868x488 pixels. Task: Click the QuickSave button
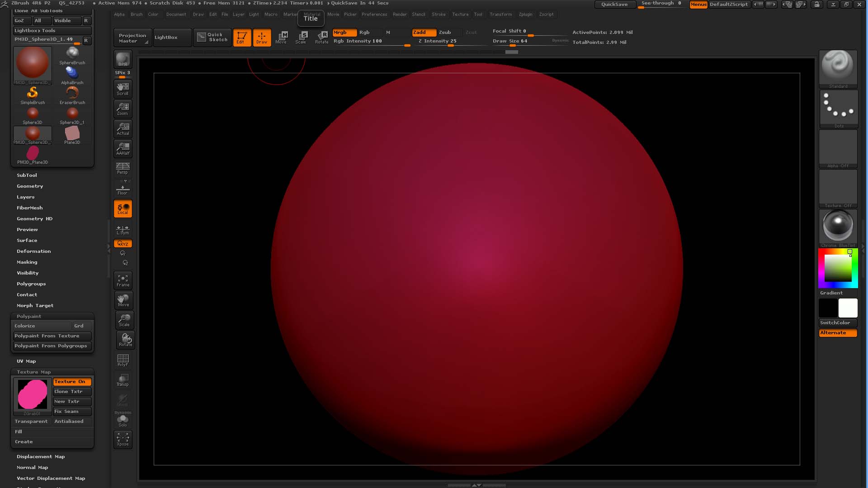click(614, 5)
